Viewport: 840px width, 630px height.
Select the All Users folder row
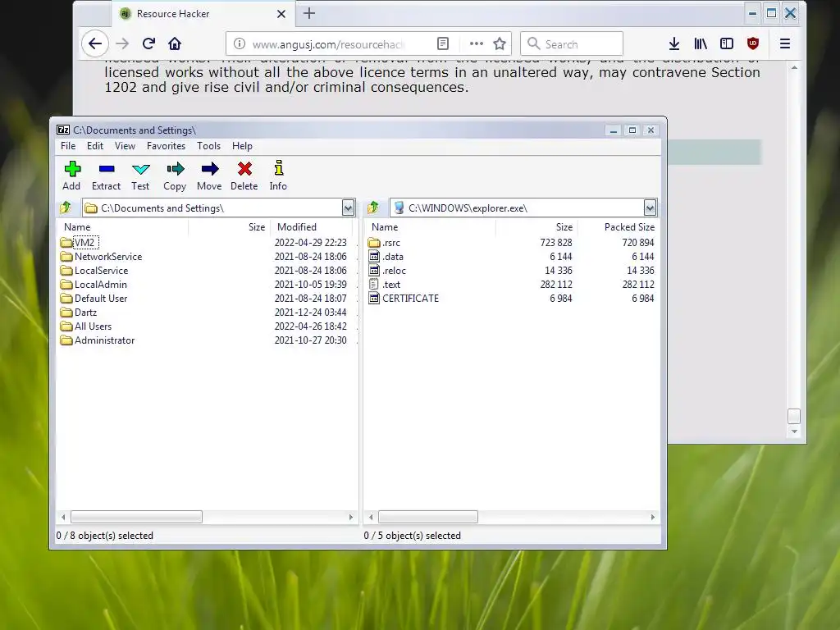(208, 326)
